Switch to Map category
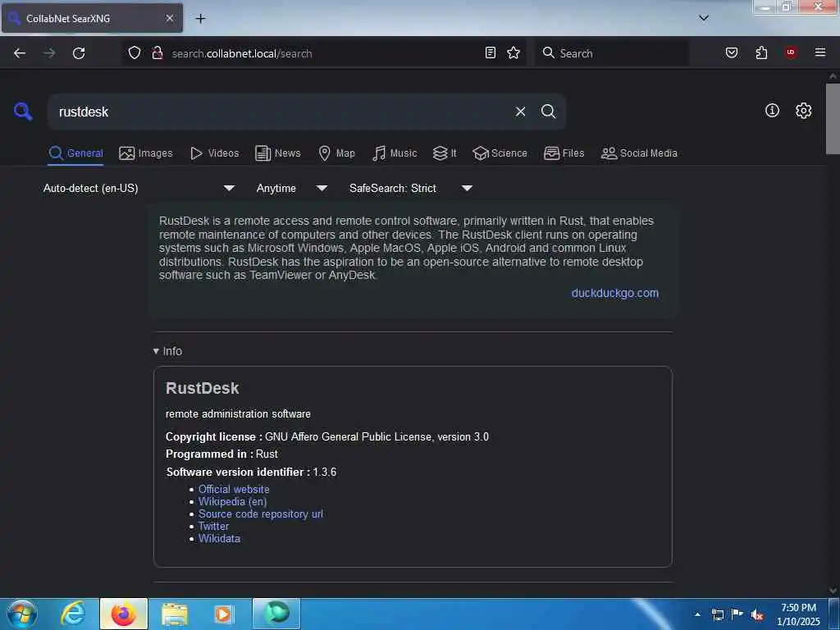 tap(336, 153)
